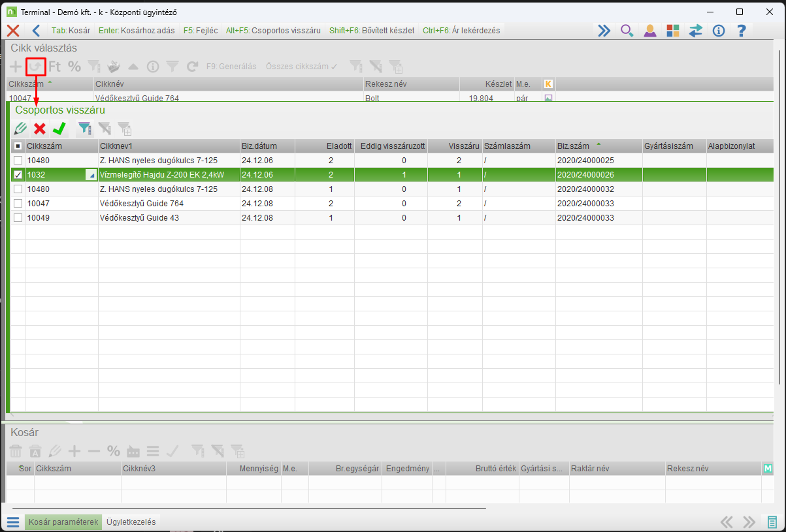Select cell 2020/24000026
Screen dimensions: 786x532
598,174
